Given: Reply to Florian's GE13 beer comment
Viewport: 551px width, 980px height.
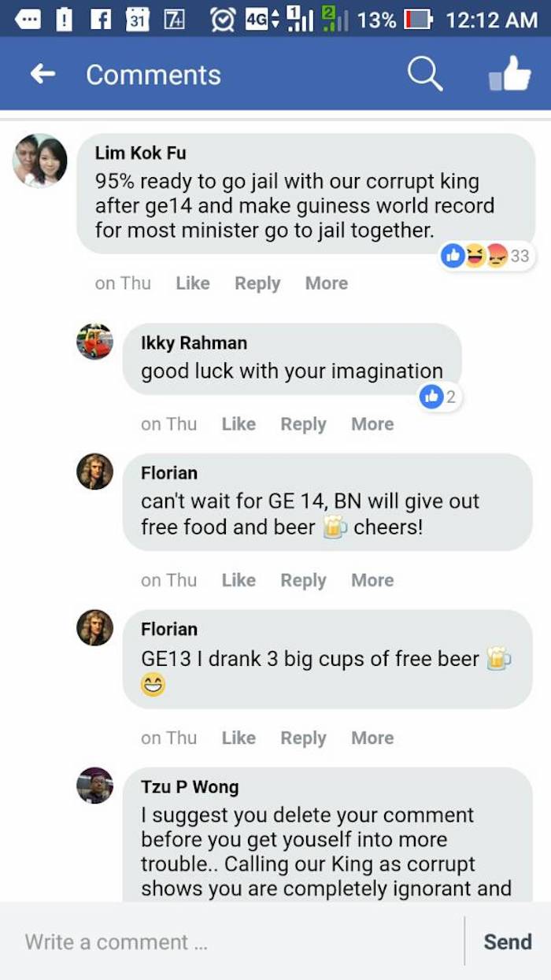Looking at the screenshot, I should [x=303, y=738].
